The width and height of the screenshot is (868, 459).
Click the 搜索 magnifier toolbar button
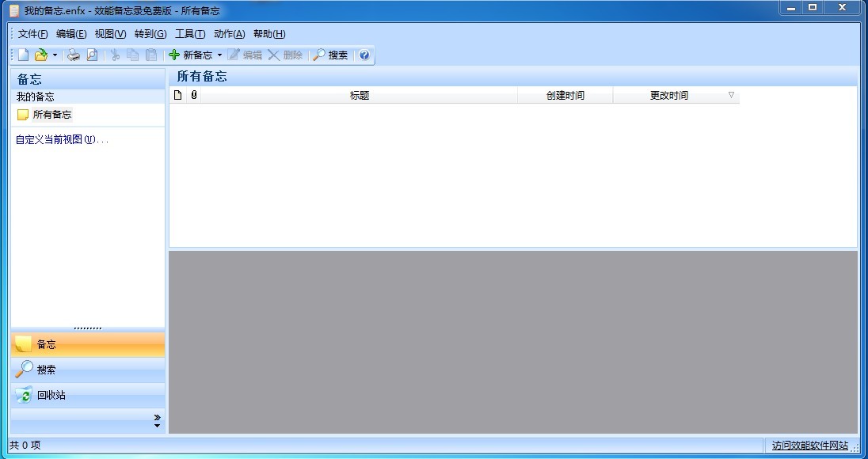(330, 55)
